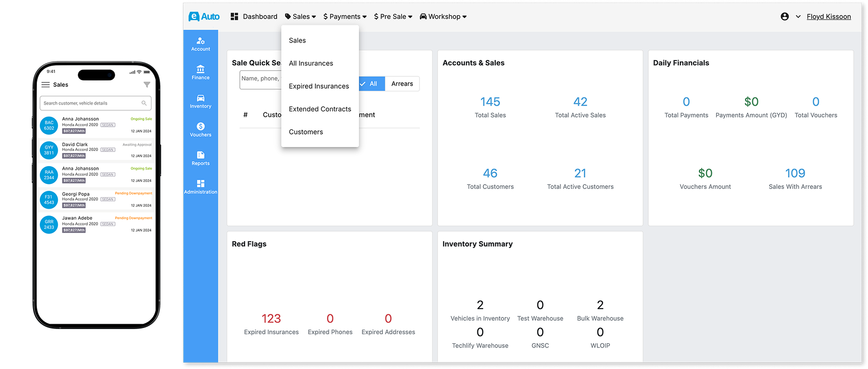Open Administration in the sidebar
This screenshot has height=369, width=868.
click(x=200, y=187)
